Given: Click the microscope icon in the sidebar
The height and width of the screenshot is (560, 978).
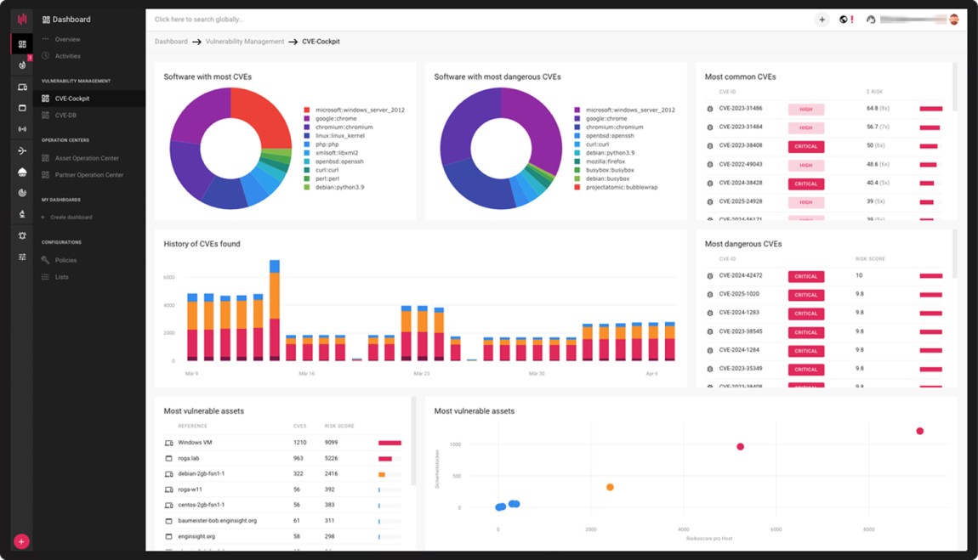Looking at the screenshot, I should tap(22, 214).
